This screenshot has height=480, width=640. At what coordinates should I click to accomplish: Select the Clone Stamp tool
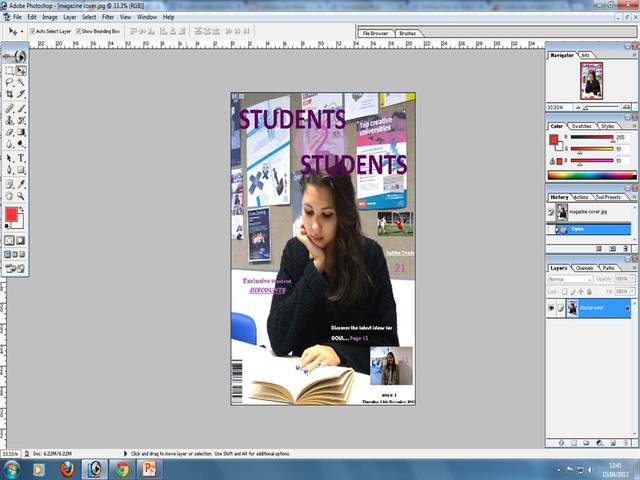click(9, 120)
